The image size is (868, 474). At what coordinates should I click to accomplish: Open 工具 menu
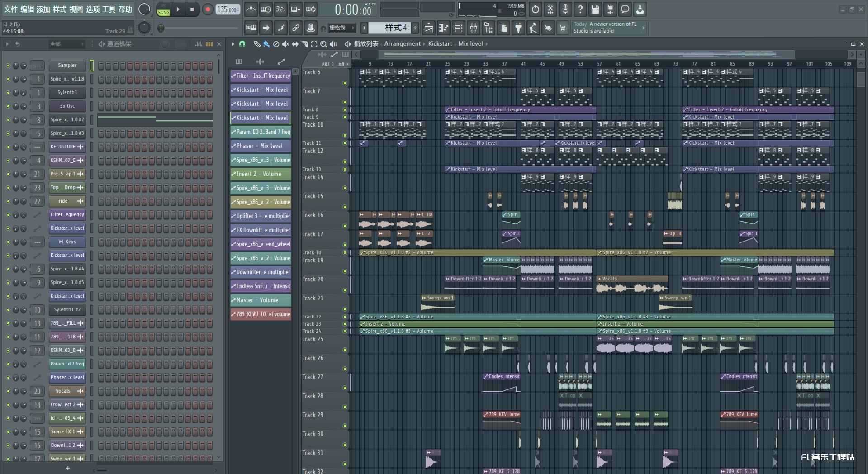[x=109, y=9]
